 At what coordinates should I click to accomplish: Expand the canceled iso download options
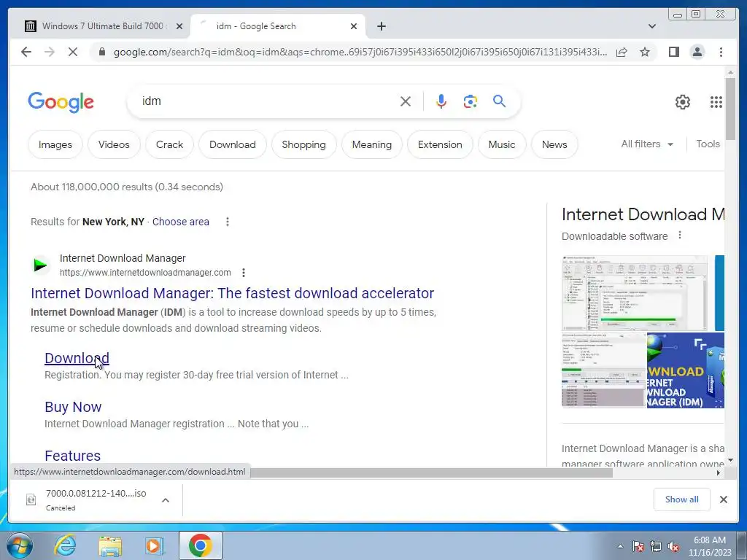(x=166, y=500)
